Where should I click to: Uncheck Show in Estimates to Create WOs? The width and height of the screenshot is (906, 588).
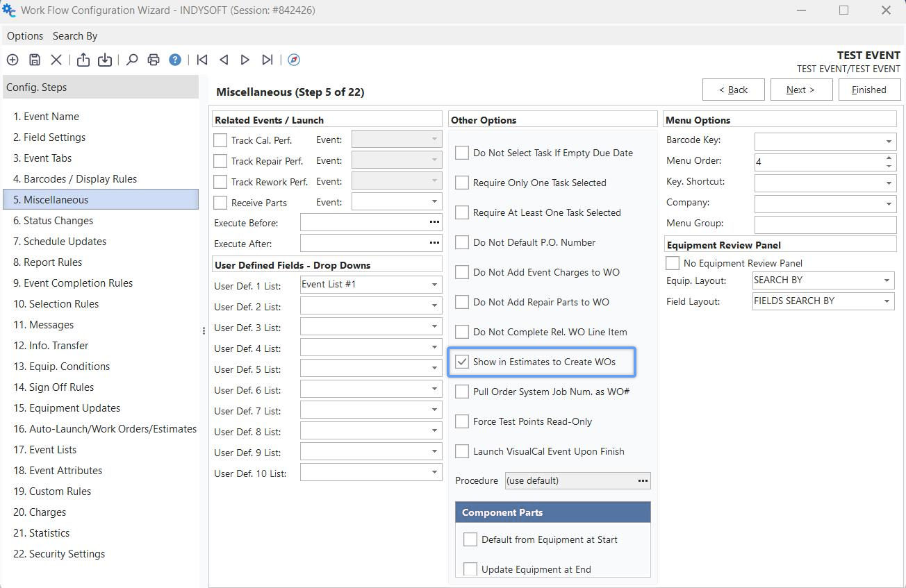click(462, 362)
